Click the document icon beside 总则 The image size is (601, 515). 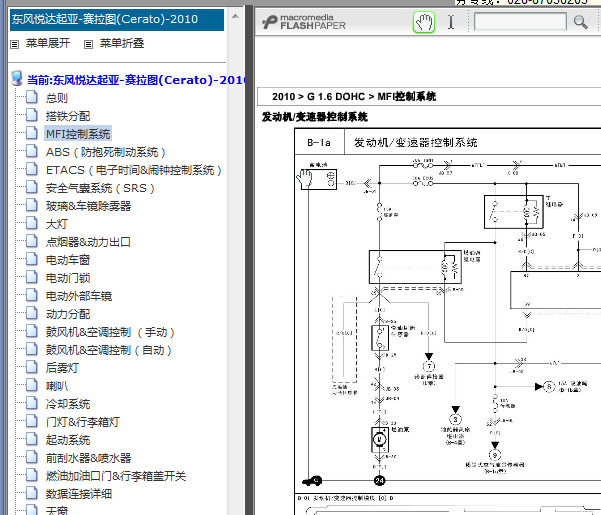(32, 97)
